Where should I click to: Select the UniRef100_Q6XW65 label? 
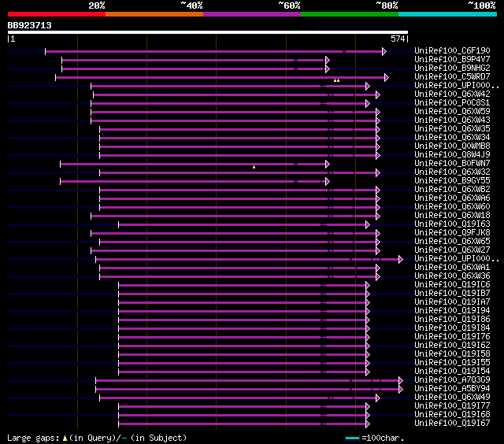[x=452, y=242]
